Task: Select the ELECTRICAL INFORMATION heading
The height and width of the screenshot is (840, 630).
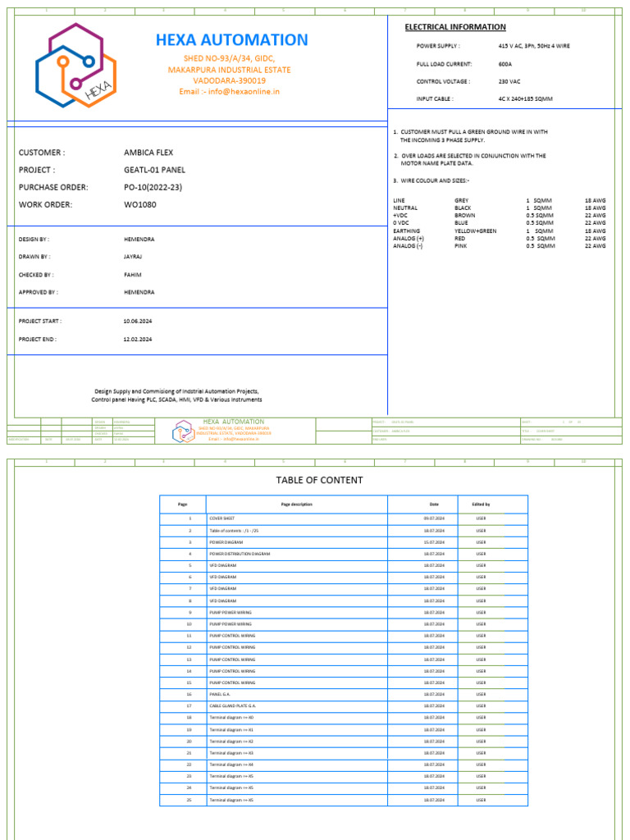Action: tap(455, 27)
